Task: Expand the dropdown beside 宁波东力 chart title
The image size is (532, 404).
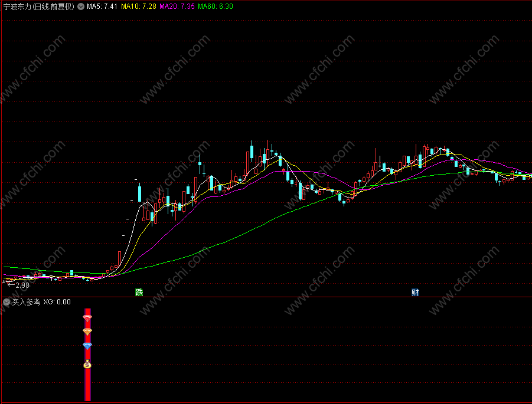Action: pyautogui.click(x=81, y=6)
